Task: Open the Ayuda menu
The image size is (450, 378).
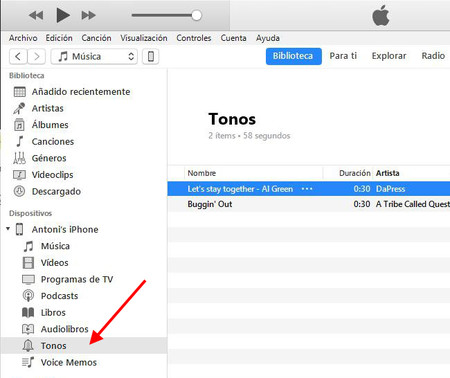Action: click(x=268, y=38)
